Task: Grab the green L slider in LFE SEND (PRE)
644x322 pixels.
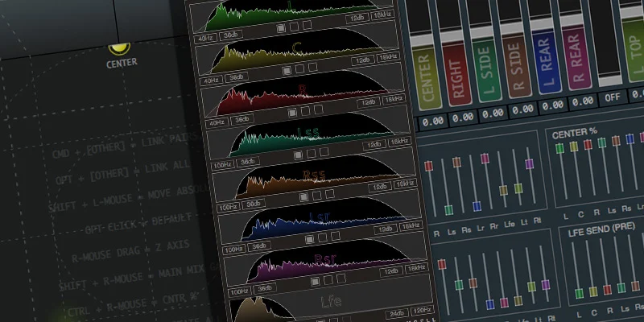Action: click(579, 293)
